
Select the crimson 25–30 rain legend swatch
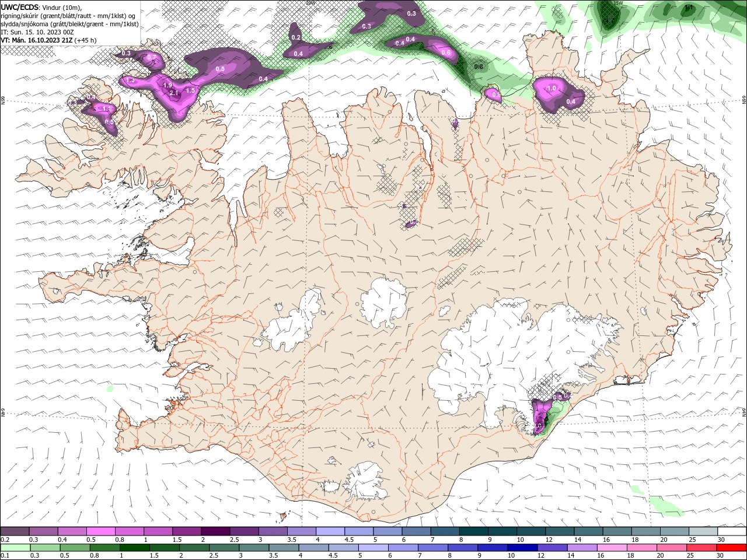click(702, 548)
